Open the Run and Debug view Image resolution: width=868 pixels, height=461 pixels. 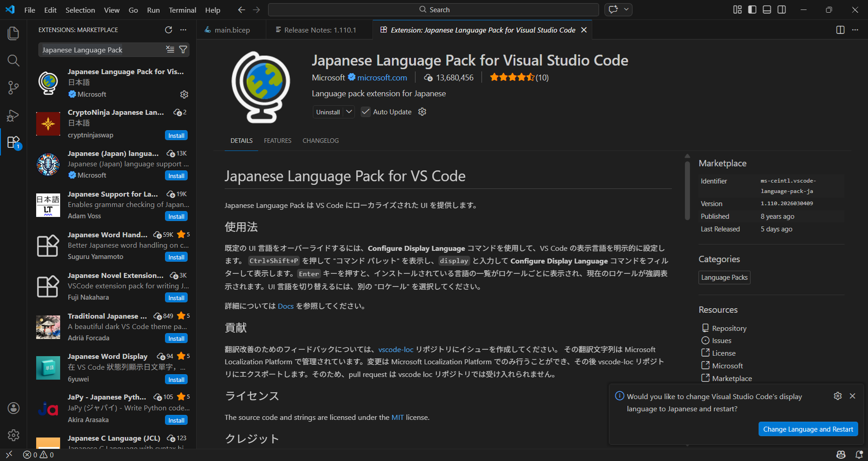point(14,116)
